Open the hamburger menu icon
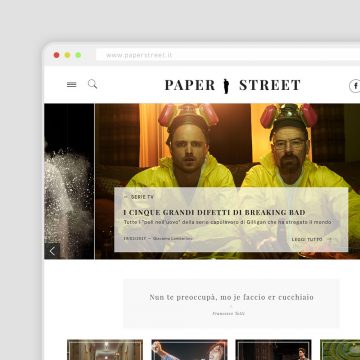Image resolution: width=360 pixels, height=360 pixels. (x=71, y=85)
